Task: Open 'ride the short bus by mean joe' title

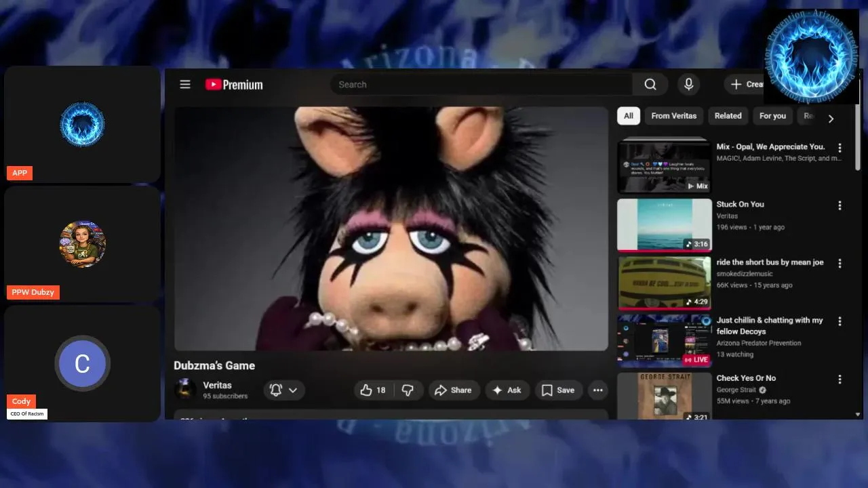Action: (770, 262)
